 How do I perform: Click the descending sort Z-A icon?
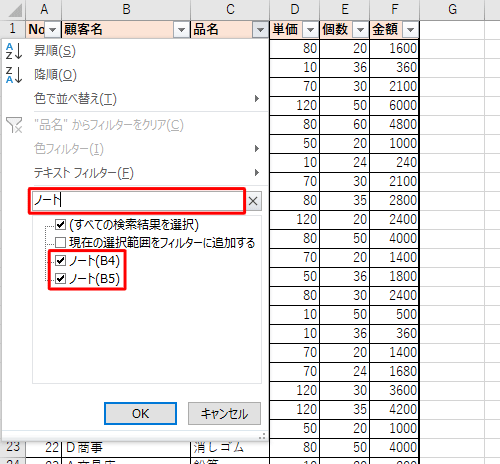pyautogui.click(x=14, y=75)
